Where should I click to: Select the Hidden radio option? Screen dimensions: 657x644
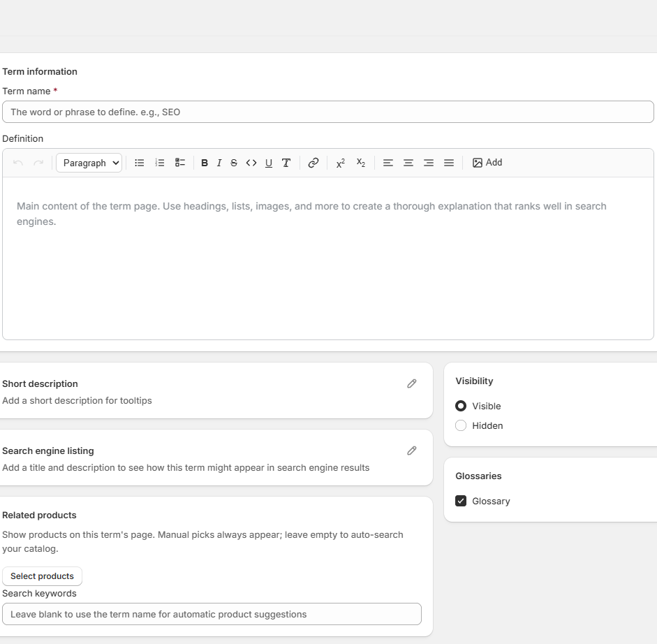(x=461, y=425)
